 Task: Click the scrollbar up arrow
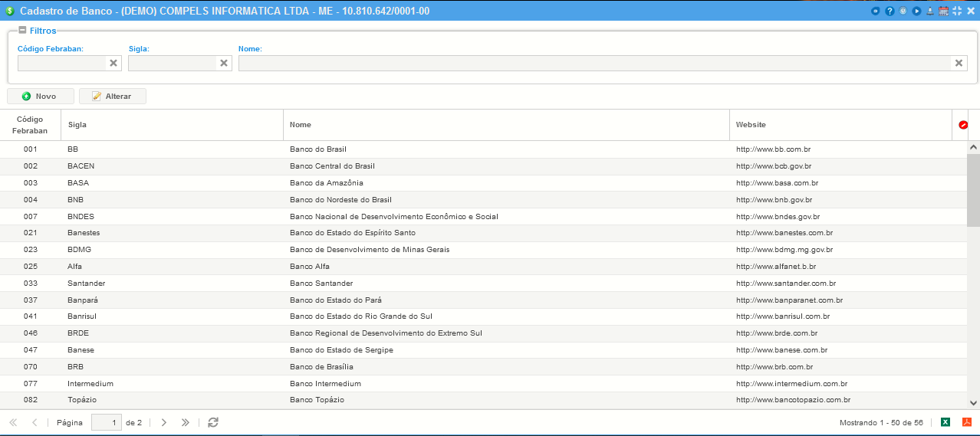click(x=973, y=146)
